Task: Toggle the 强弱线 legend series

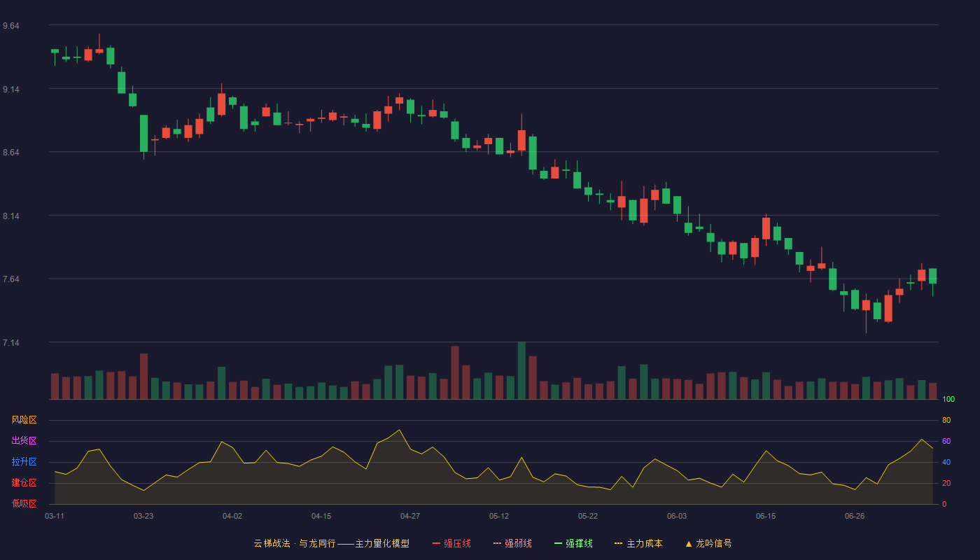Action: coord(512,543)
